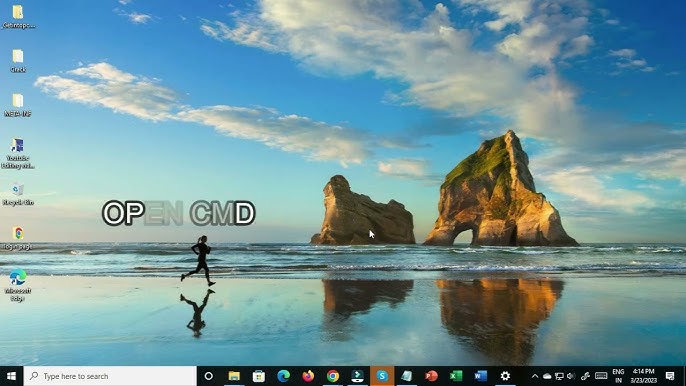Open Firefox from the taskbar
The height and width of the screenshot is (386, 686).
(x=308, y=376)
